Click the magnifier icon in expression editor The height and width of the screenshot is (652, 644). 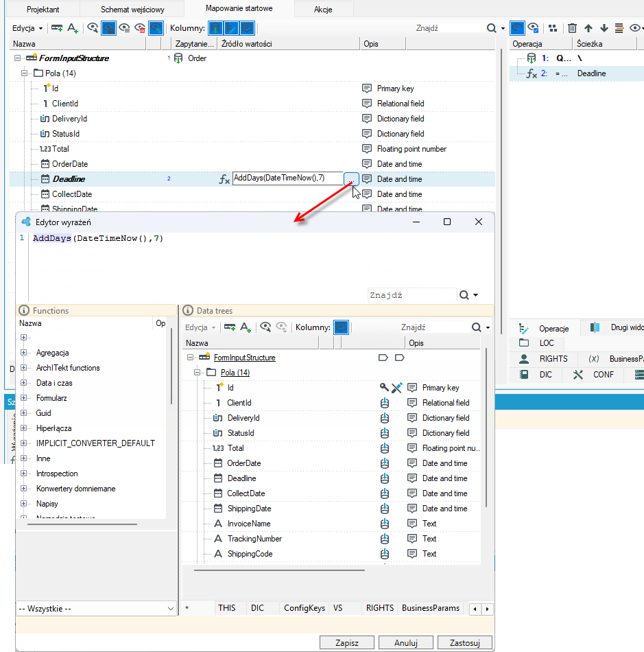point(464,295)
